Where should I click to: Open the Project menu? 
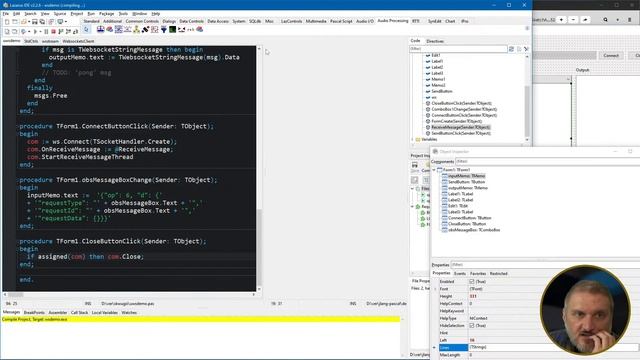(x=77, y=14)
